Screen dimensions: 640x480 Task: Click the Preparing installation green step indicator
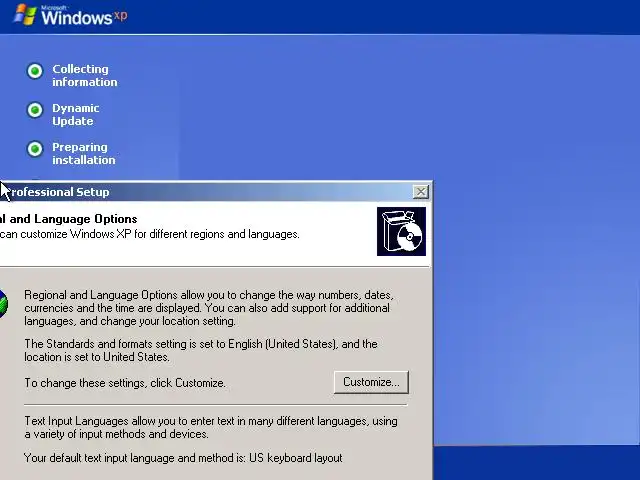coord(35,149)
